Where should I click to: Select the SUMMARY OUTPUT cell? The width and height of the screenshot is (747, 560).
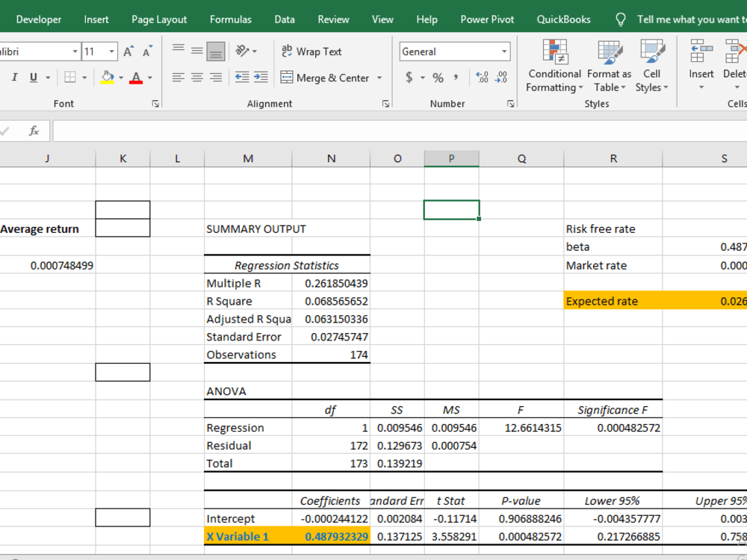point(248,228)
